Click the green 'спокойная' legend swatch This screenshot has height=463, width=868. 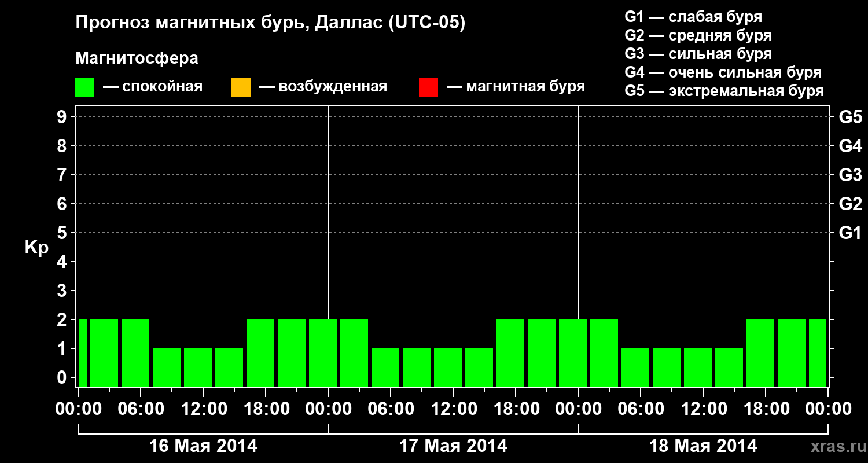(85, 87)
